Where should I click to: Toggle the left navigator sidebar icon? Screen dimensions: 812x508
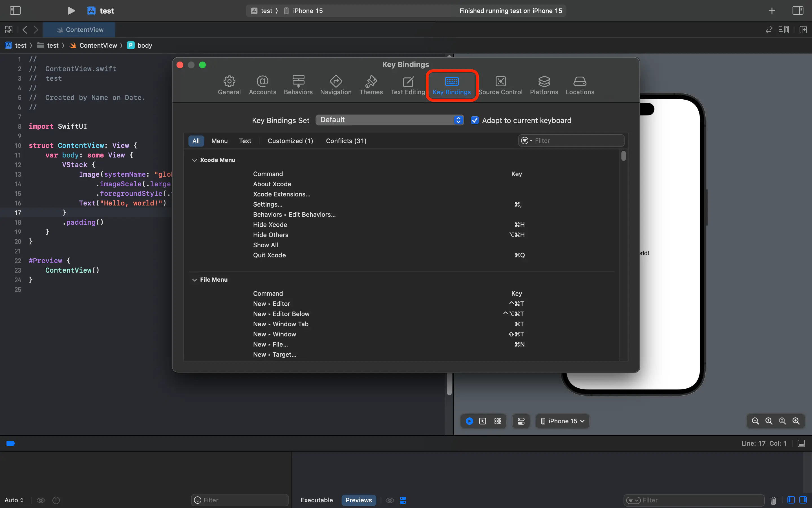point(15,11)
